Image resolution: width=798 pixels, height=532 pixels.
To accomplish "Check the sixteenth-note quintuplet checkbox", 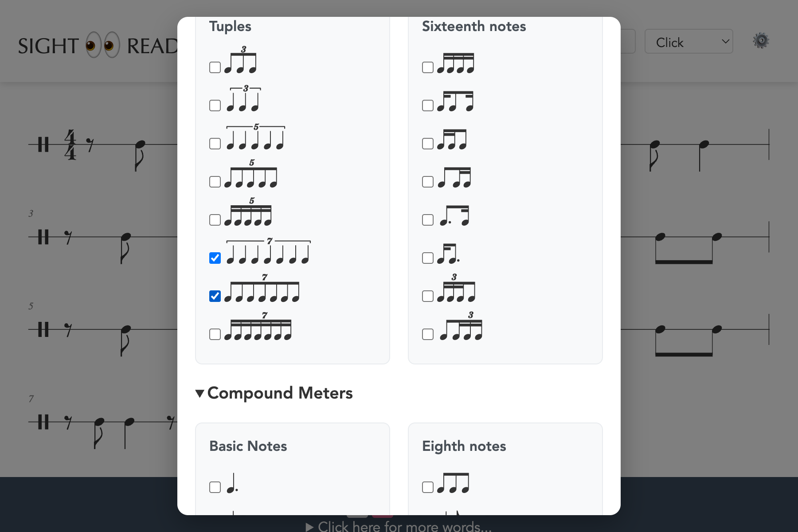I will click(x=215, y=220).
